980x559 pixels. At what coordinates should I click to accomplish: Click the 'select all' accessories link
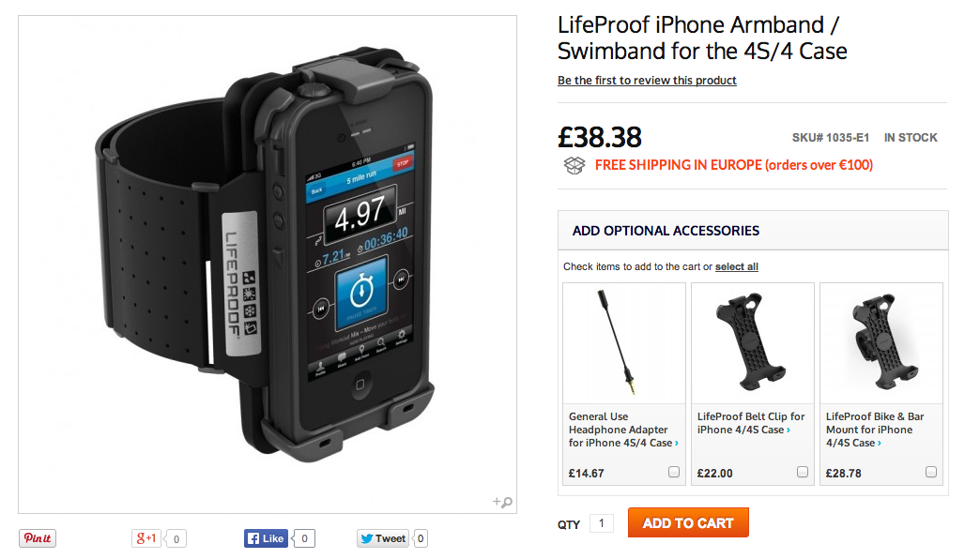click(736, 266)
